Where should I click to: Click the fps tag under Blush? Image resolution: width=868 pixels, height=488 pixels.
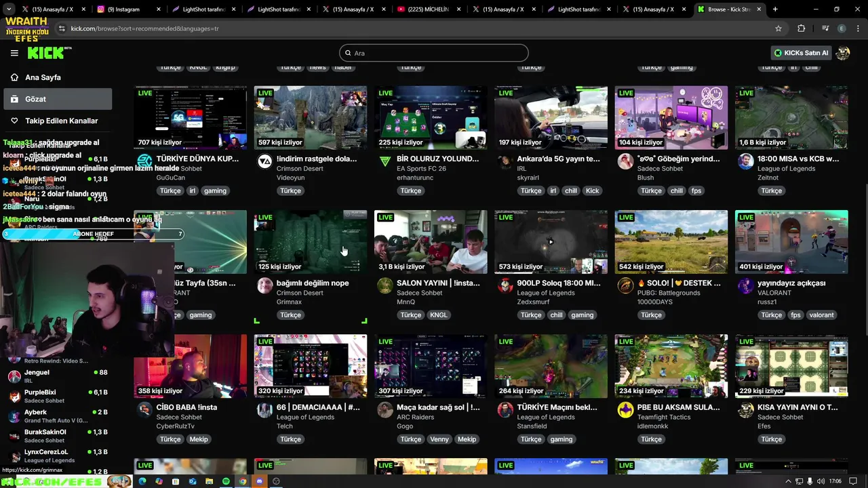[x=696, y=190]
